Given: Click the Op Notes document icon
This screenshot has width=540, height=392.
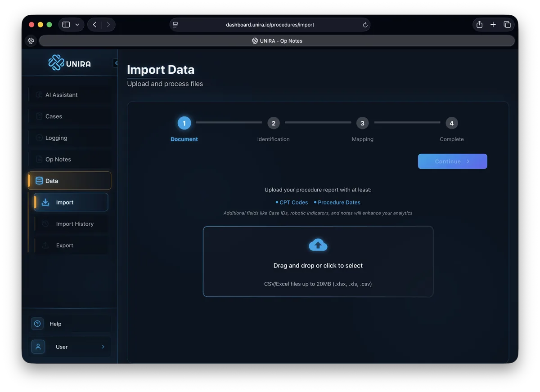Looking at the screenshot, I should (x=39, y=160).
